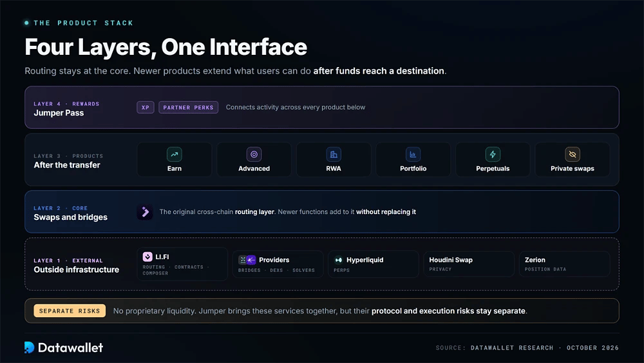Click THE PRODUCT STACK header text
This screenshot has height=363, width=644.
tap(83, 23)
